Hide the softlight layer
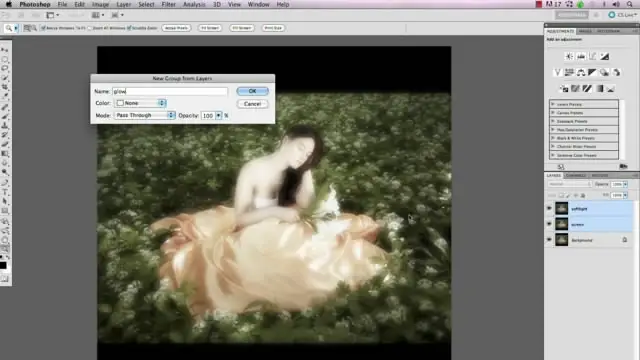 point(549,209)
